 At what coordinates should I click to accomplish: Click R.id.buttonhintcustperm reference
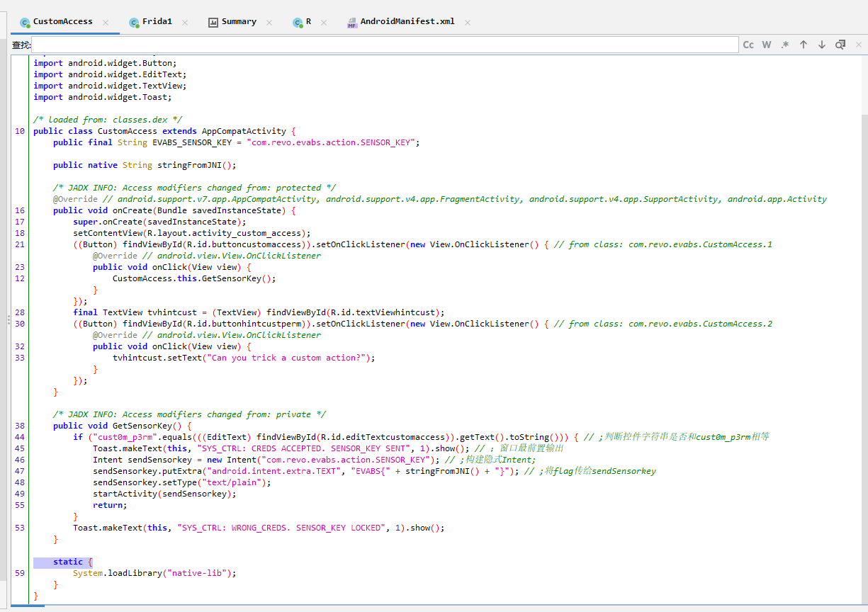pyautogui.click(x=247, y=324)
